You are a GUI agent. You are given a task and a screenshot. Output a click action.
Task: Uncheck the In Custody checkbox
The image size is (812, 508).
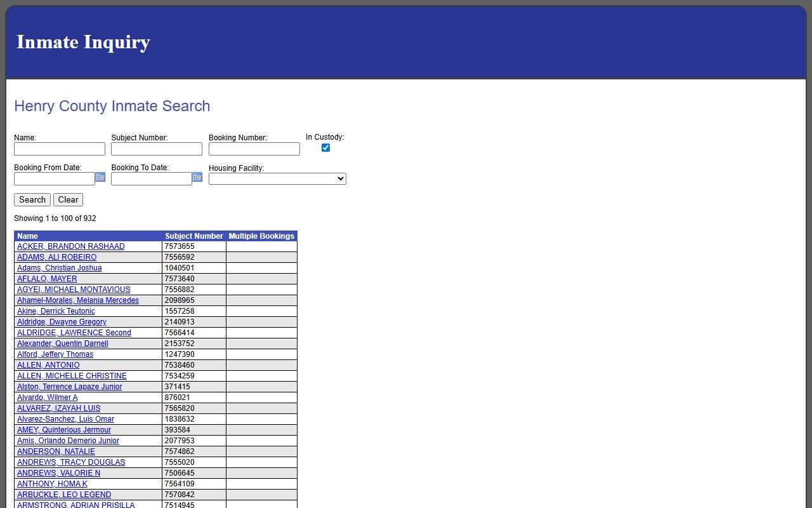tap(325, 147)
